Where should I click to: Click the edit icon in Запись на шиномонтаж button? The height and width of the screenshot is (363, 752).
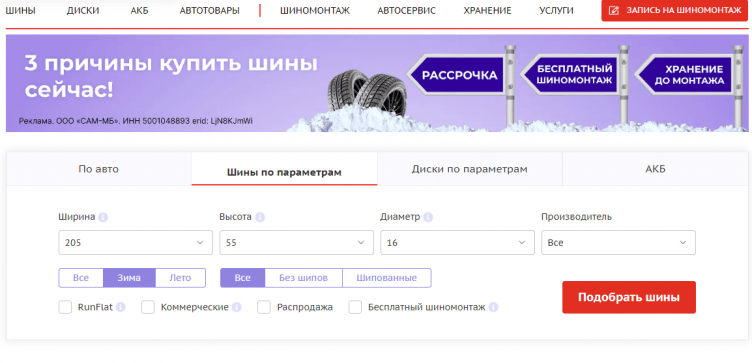(x=613, y=11)
